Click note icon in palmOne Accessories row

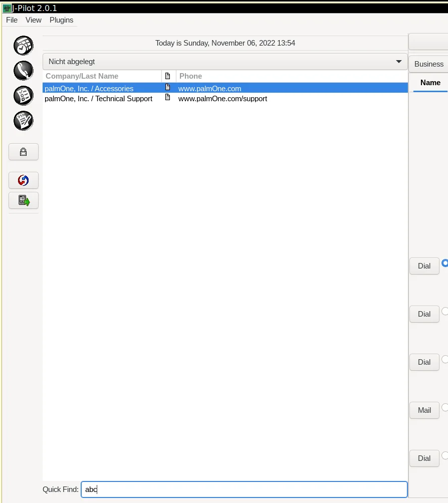pyautogui.click(x=168, y=88)
